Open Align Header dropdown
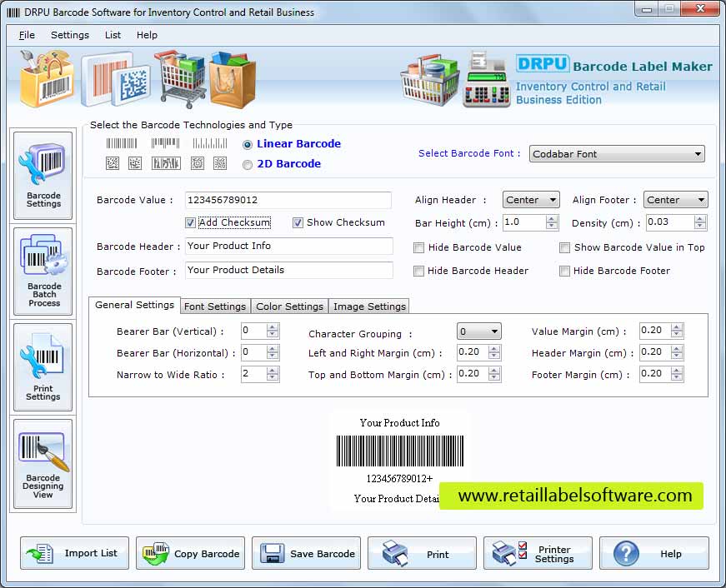Image resolution: width=726 pixels, height=588 pixels. pos(531,200)
